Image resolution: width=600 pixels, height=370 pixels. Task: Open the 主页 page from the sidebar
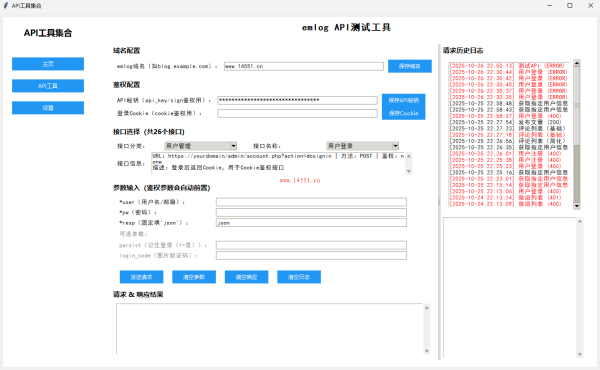pyautogui.click(x=48, y=64)
